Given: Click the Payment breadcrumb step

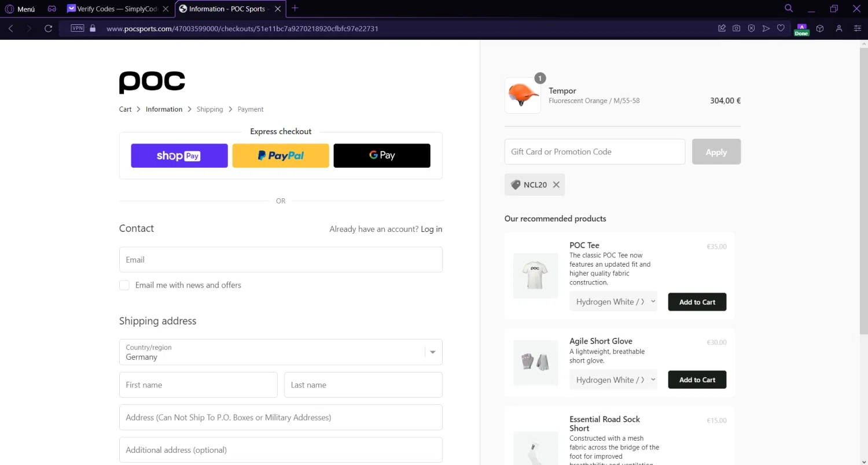Looking at the screenshot, I should [x=251, y=109].
